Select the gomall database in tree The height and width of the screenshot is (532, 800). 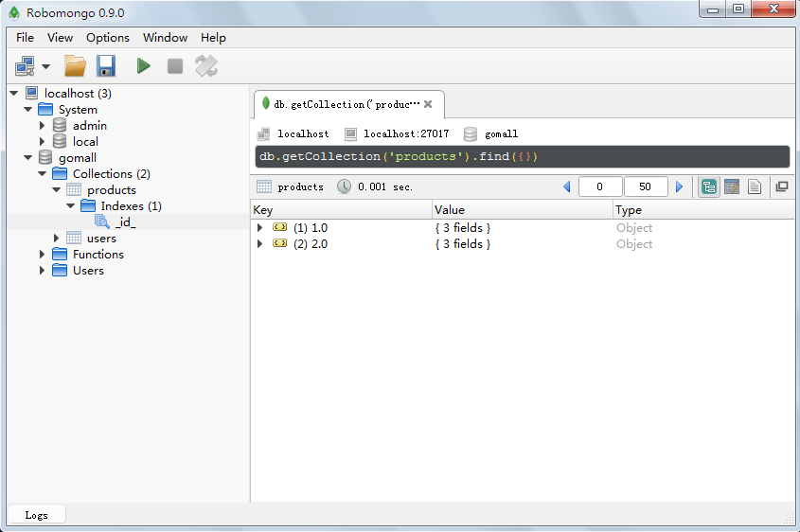pos(78,157)
